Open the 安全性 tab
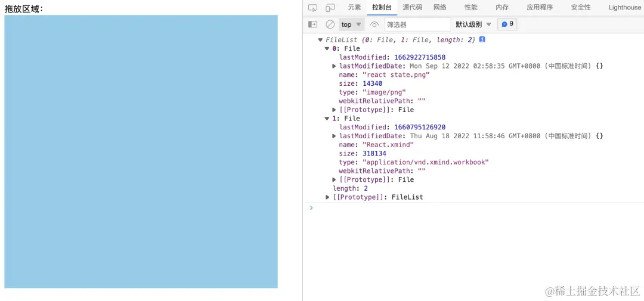Screen dimensions: 644x301 coord(581,7)
